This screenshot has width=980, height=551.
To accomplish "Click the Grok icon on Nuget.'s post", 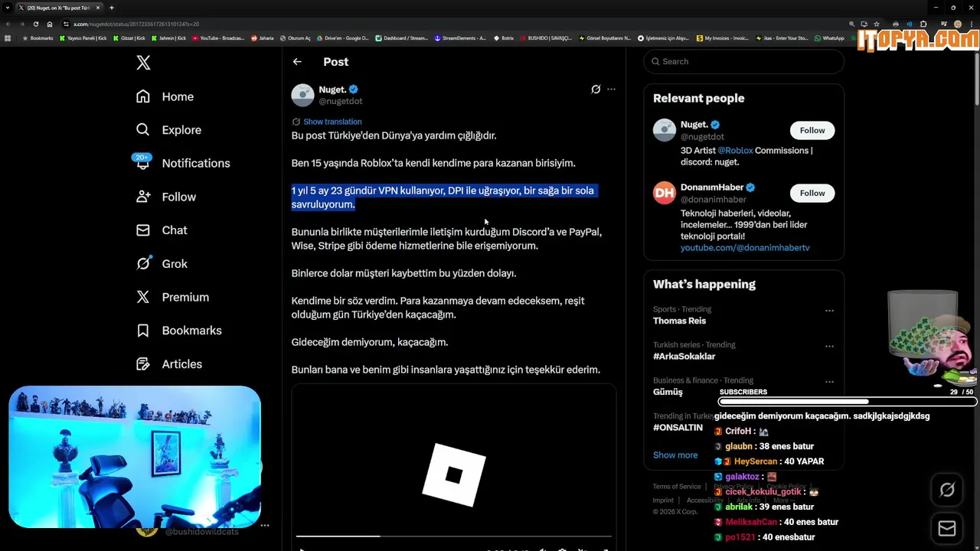I will pos(596,90).
